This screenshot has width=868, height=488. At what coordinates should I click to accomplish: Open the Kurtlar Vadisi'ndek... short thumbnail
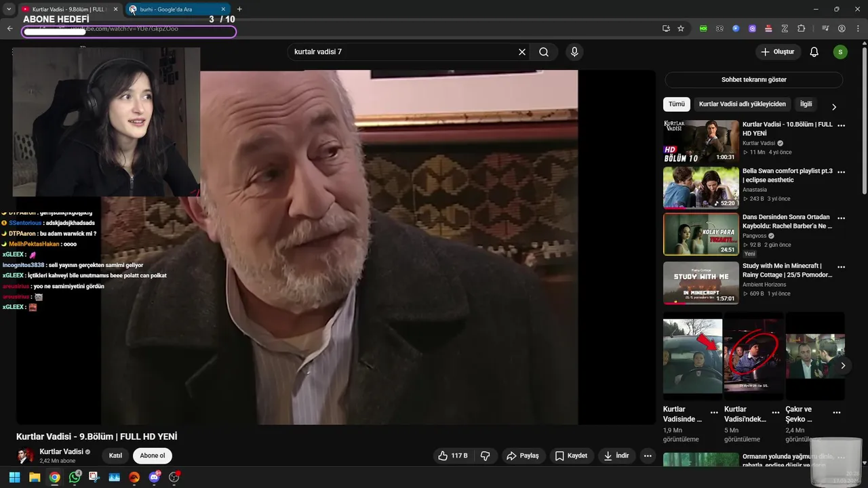pos(753,357)
